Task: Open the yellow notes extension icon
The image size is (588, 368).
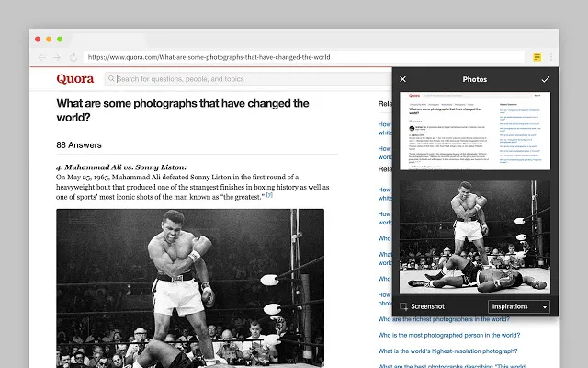Action: [537, 57]
